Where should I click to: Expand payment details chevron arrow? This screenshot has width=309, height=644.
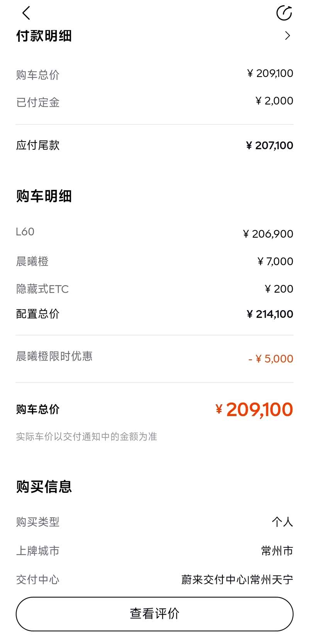point(287,36)
